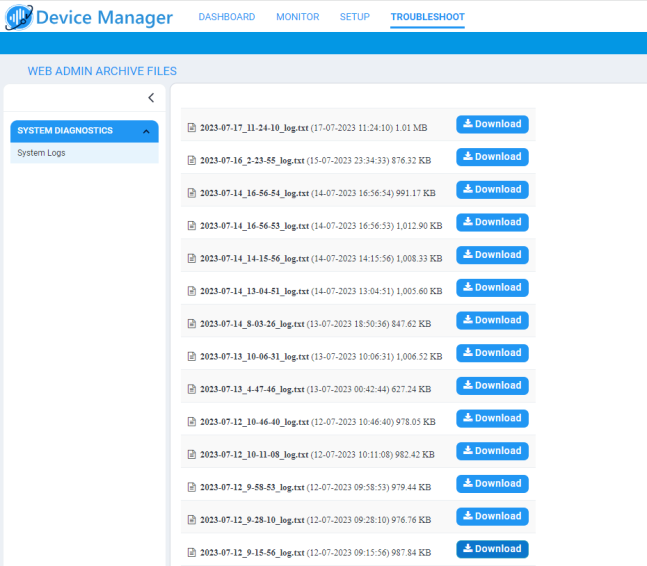This screenshot has width=647, height=566.
Task: Click file icon beside 2023-07-13_4-47-46_log.txt
Action: pyautogui.click(x=192, y=389)
